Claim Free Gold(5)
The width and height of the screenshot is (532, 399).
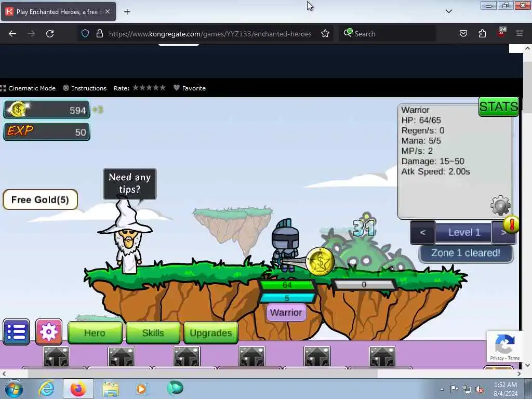coord(41,199)
